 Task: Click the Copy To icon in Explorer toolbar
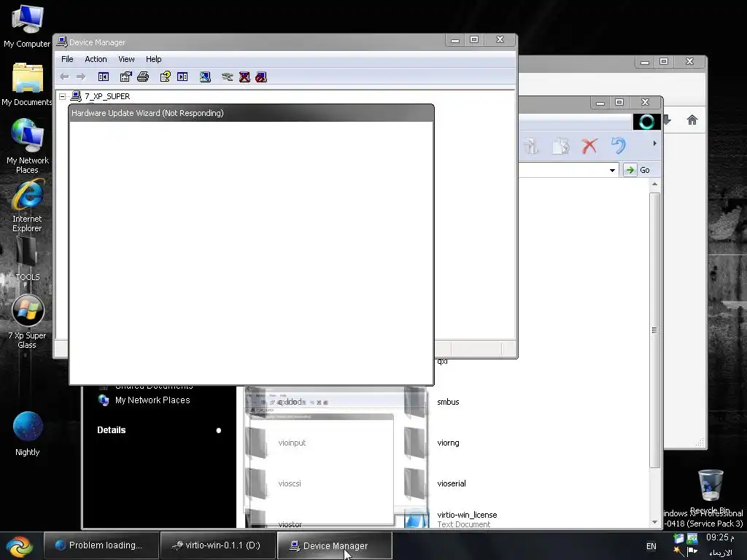[x=561, y=146]
